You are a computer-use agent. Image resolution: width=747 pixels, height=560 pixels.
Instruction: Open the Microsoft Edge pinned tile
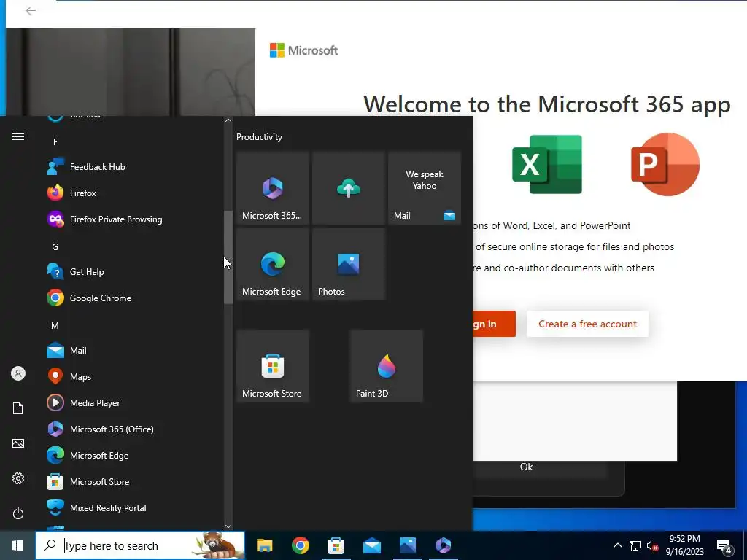273,264
